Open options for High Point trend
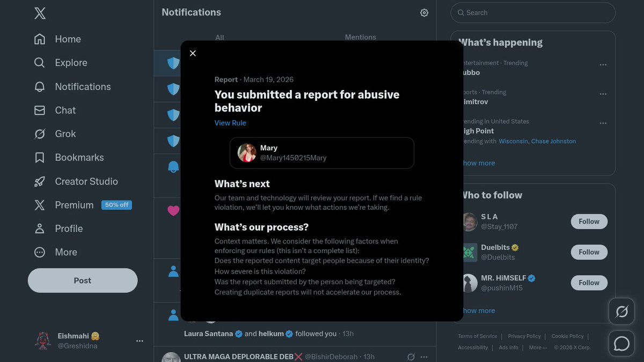The width and height of the screenshot is (644, 362). (x=603, y=123)
